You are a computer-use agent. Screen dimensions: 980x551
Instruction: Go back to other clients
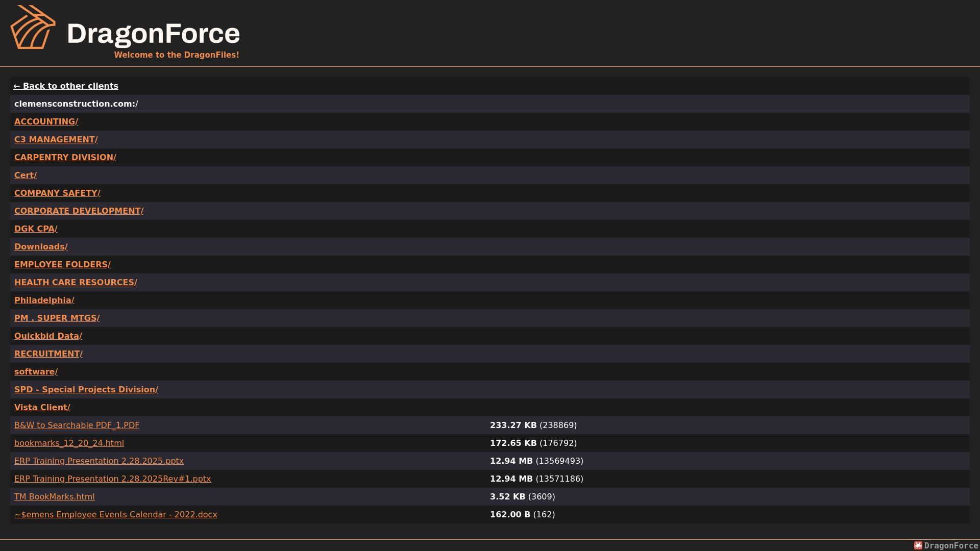point(66,86)
